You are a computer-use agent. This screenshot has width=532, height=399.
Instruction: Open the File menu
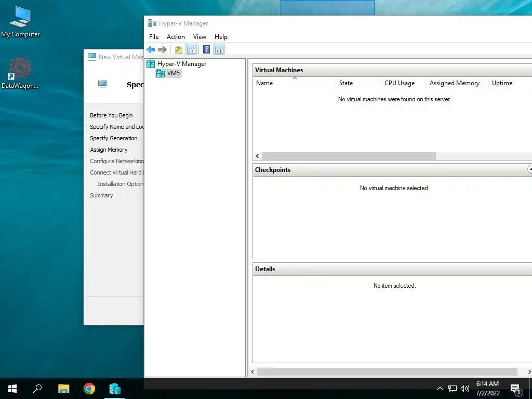pos(154,37)
